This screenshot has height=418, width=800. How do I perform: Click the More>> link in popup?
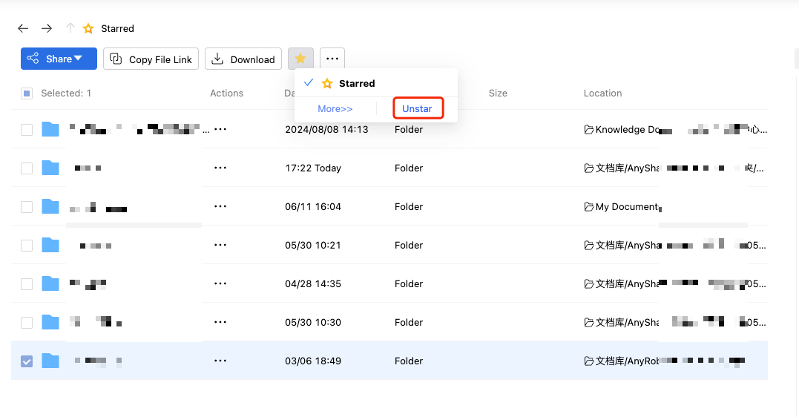coord(335,108)
